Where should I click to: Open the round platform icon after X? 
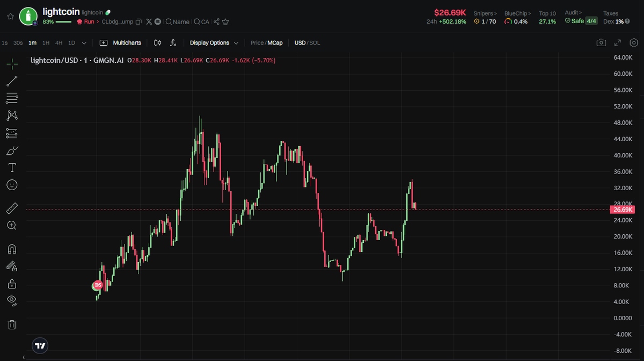158,22
